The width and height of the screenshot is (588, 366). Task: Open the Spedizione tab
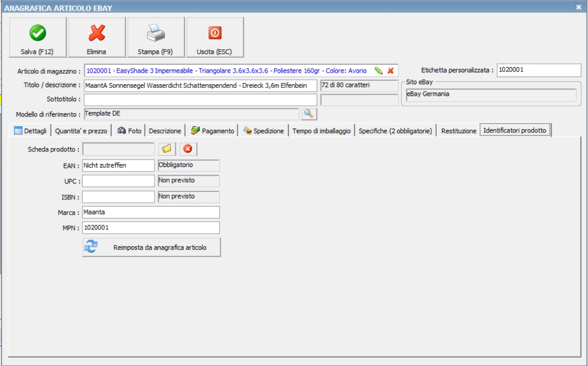(x=264, y=131)
